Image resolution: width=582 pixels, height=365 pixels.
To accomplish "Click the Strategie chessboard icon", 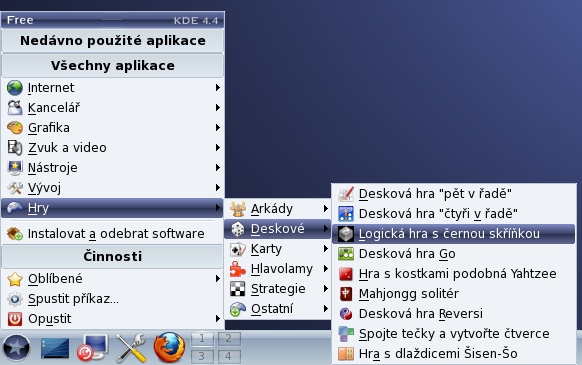I will pos(238,289).
